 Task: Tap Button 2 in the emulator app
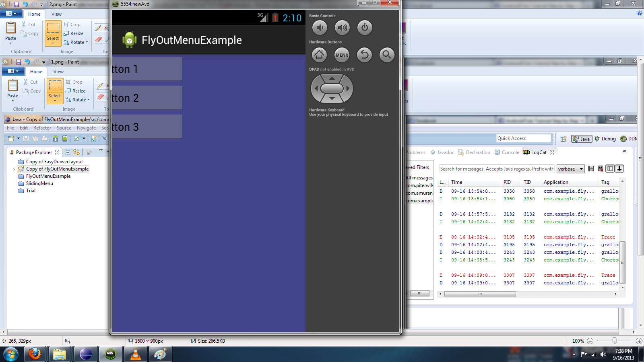[147, 98]
